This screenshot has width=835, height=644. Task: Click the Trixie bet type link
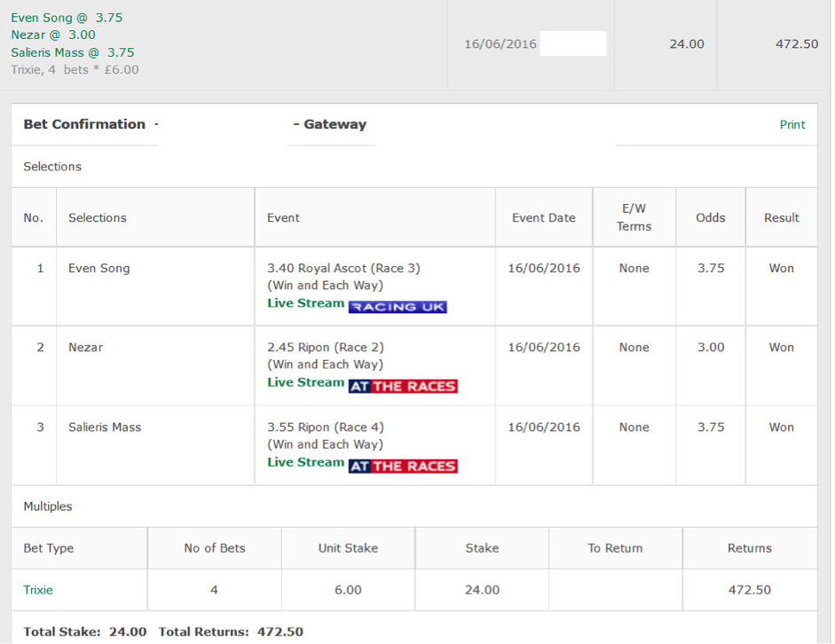click(38, 590)
